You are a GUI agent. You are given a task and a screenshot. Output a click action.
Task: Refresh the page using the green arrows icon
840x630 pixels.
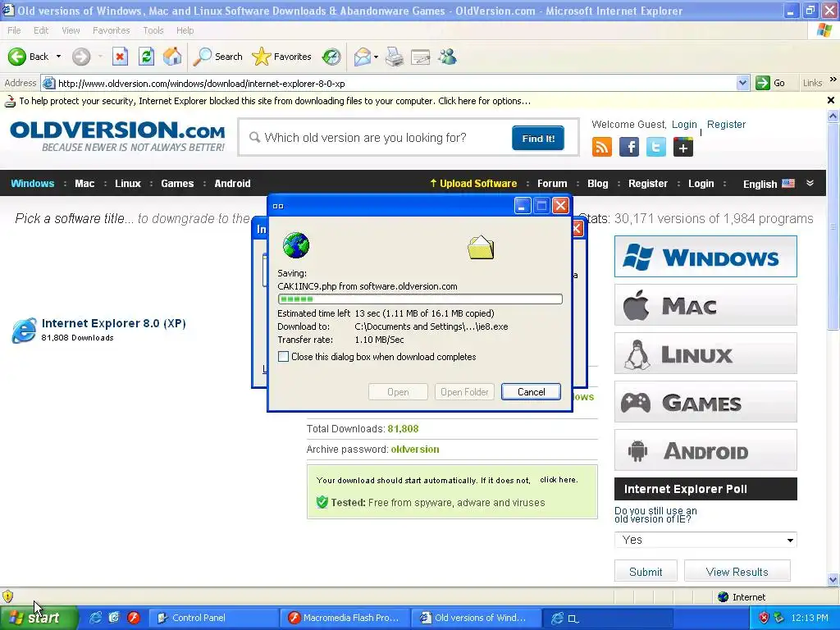point(146,57)
